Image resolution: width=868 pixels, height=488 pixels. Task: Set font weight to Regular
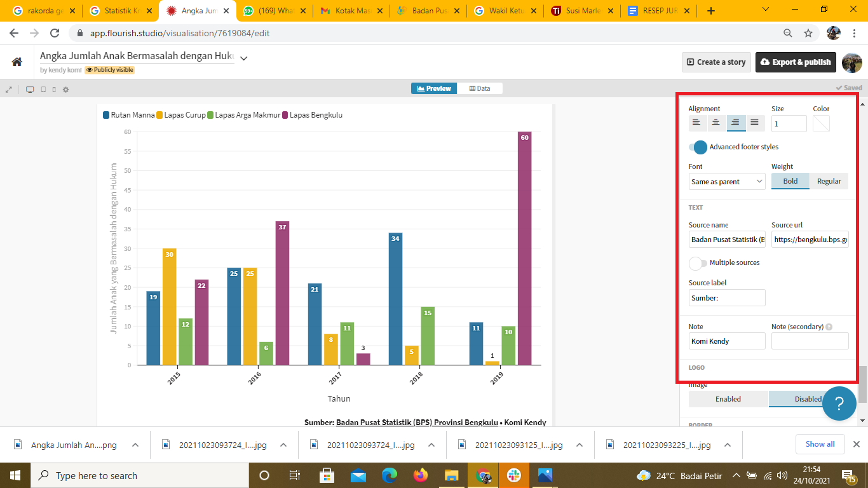[829, 181]
